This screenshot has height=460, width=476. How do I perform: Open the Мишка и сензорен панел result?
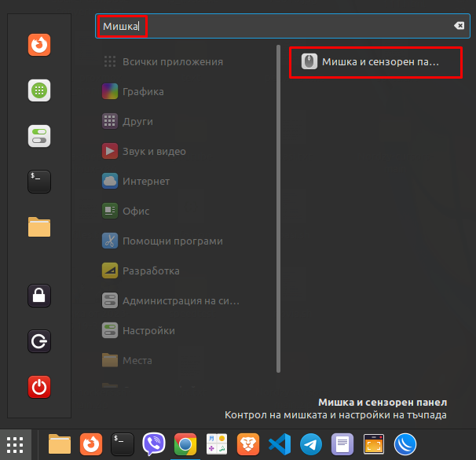click(x=375, y=62)
